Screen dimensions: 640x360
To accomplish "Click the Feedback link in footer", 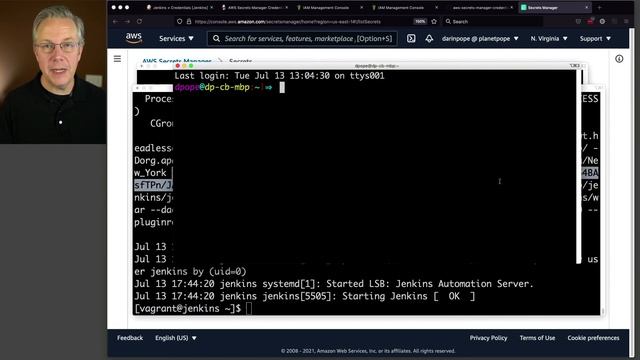I will coord(130,338).
